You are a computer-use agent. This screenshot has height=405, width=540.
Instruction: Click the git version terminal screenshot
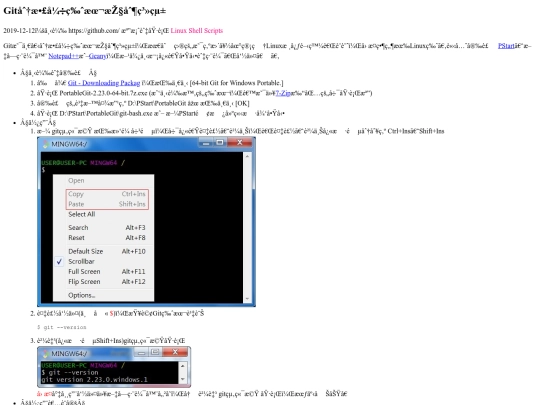tap(114, 367)
